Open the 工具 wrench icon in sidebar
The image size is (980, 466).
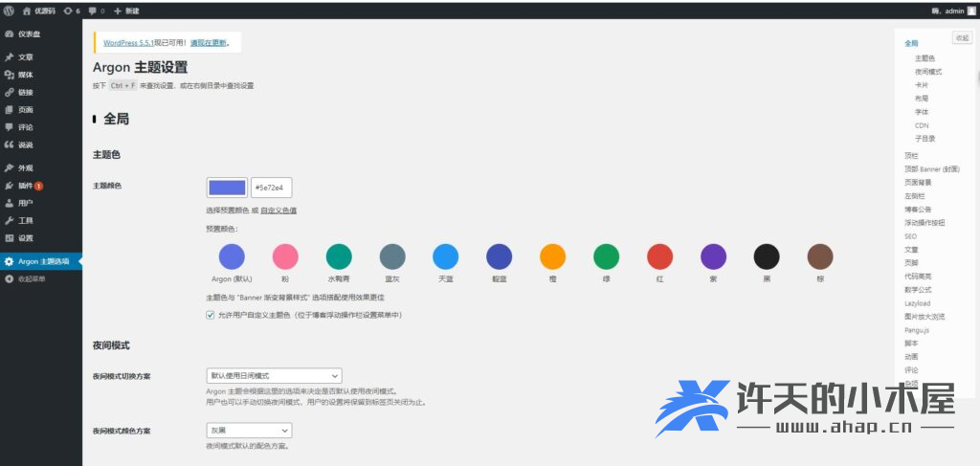9,220
